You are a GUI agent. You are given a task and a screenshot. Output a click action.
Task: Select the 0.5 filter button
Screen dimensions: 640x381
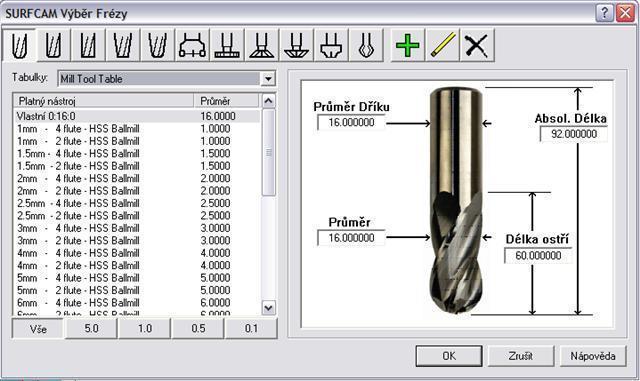[198, 329]
